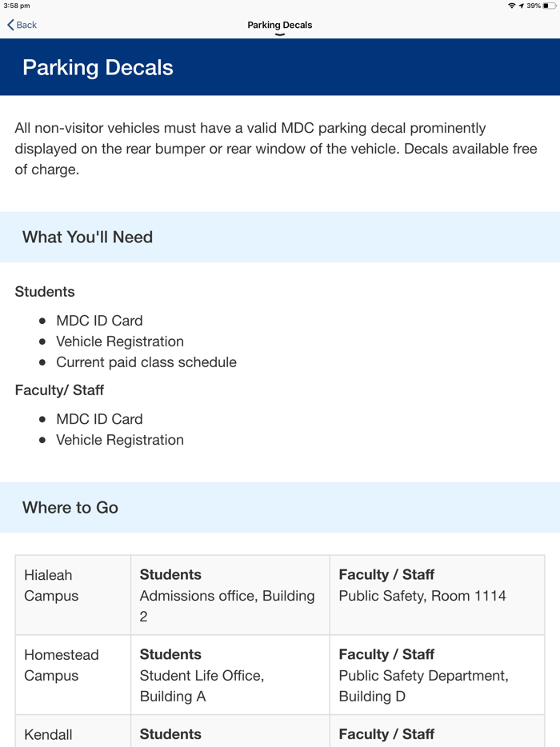560x747 pixels.
Task: Collapse the Students requirements list
Action: pos(44,291)
